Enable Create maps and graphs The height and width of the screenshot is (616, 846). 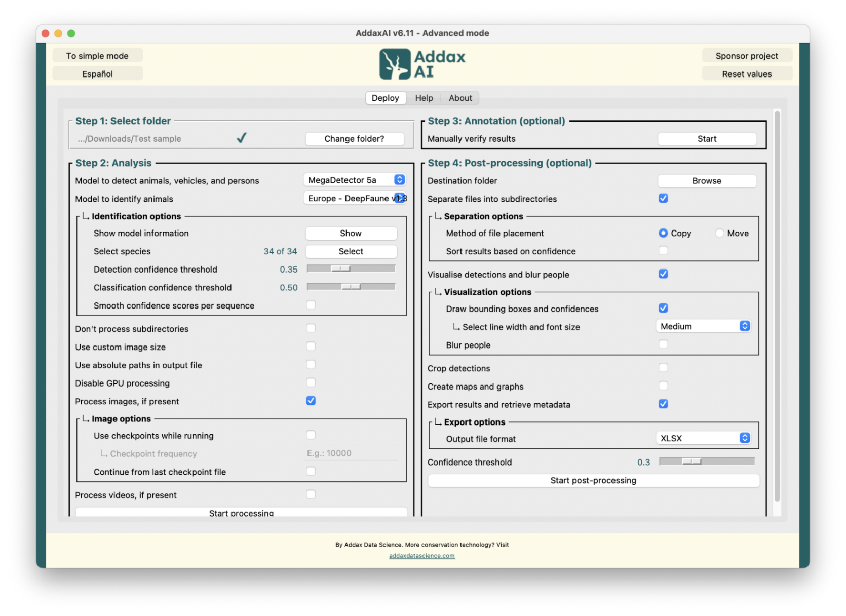point(663,386)
